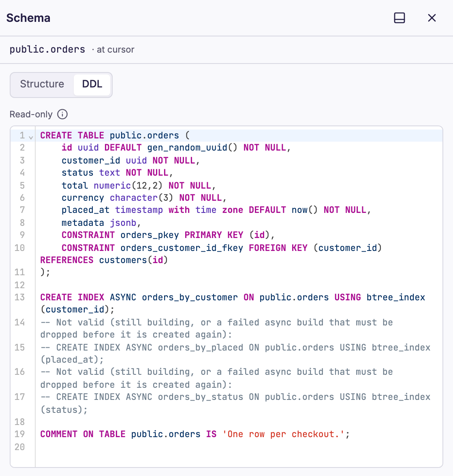
Task: Click the public.orders table name header
Action: (47, 49)
